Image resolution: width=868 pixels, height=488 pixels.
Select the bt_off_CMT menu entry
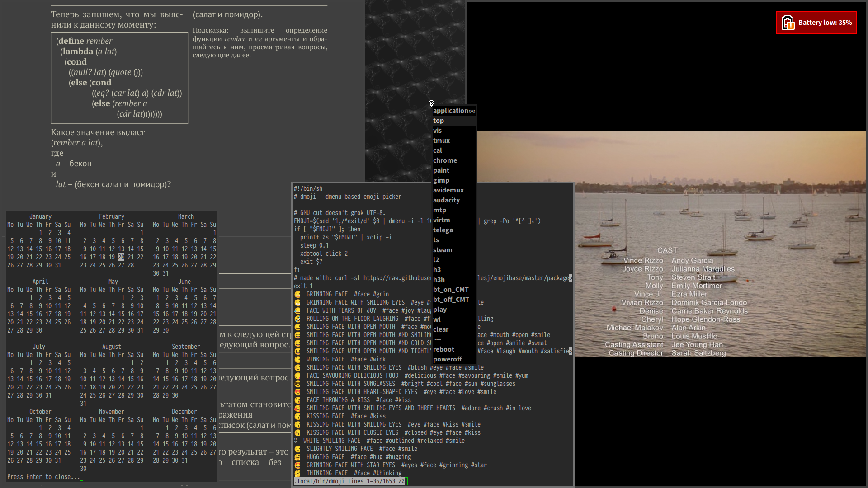pos(451,300)
